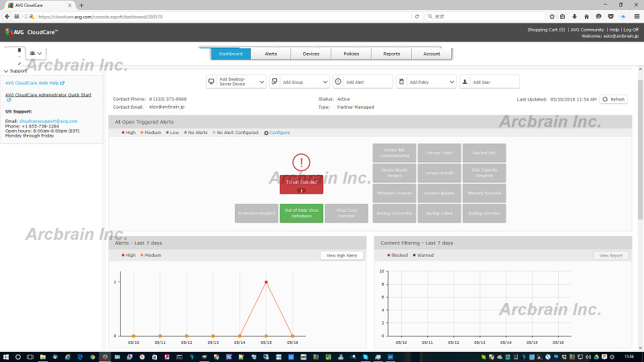The height and width of the screenshot is (362, 644).
Task: Click the Add Alert clock icon
Action: (x=338, y=82)
